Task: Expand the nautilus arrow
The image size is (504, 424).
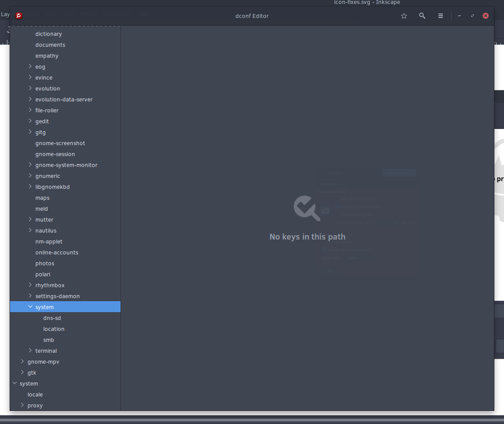Action: click(30, 230)
